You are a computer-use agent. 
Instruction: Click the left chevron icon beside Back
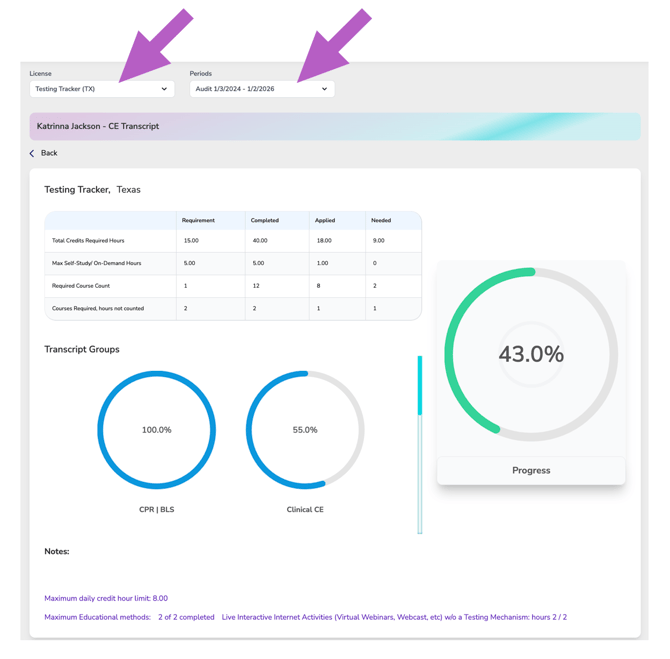[32, 153]
